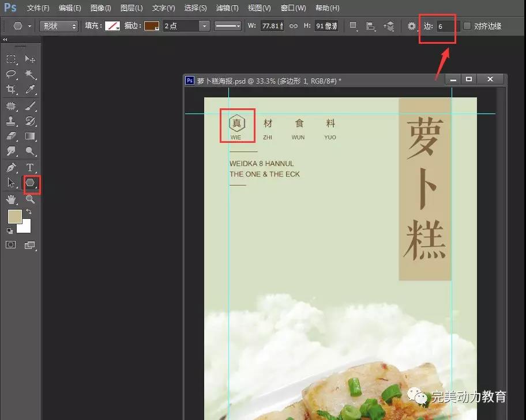526x420 pixels.
Task: Select the Crop tool
Action: 11,89
